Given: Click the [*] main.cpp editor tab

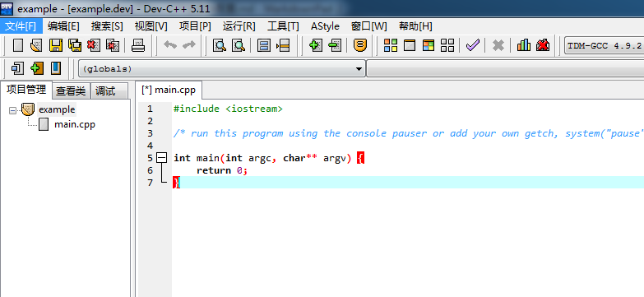Looking at the screenshot, I should pyautogui.click(x=169, y=90).
